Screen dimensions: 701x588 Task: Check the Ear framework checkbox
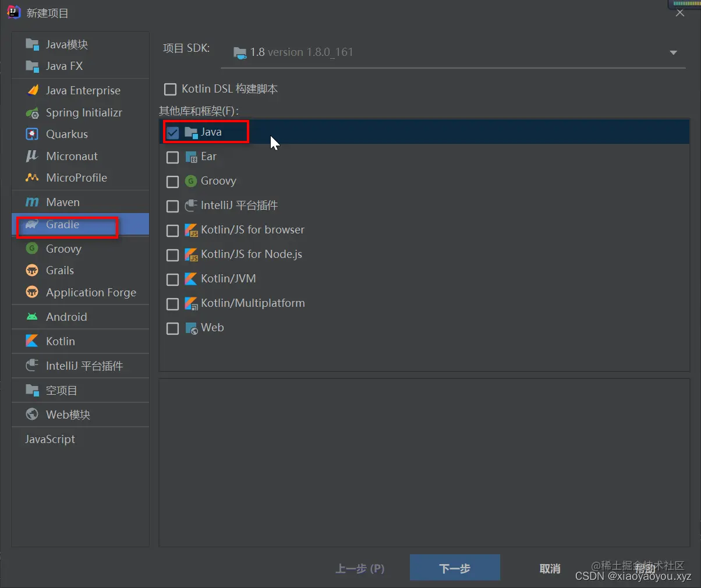pos(172,157)
